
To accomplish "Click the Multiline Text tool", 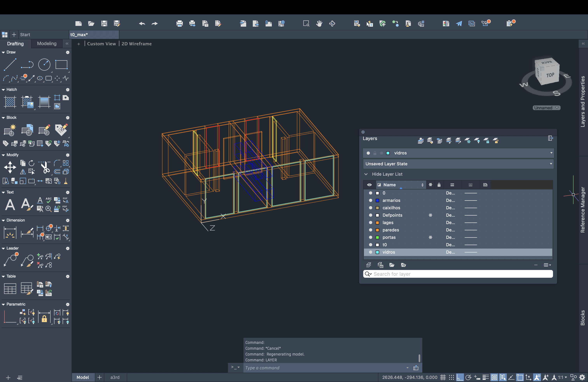I will coord(10,205).
